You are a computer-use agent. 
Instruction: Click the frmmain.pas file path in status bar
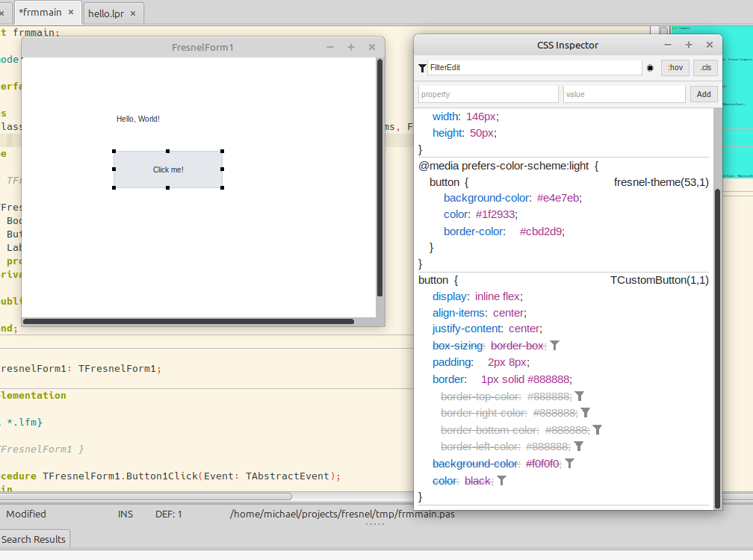pyautogui.click(x=342, y=514)
